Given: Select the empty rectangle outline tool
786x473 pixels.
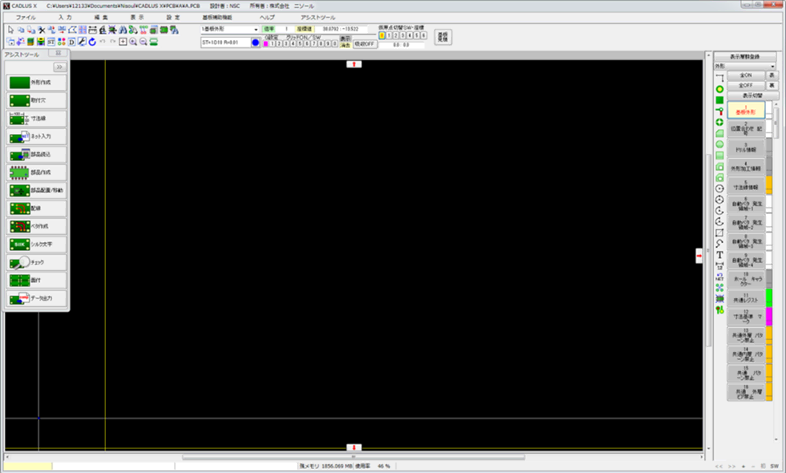Looking at the screenshot, I should [x=719, y=232].
